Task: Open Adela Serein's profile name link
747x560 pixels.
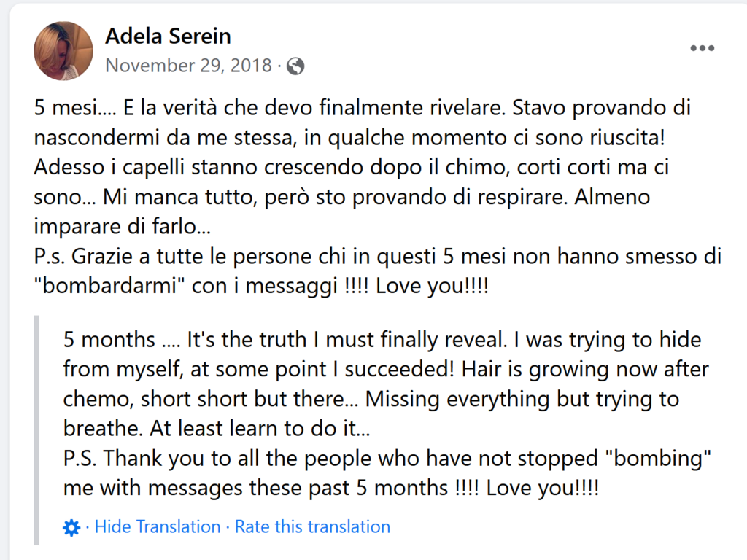Action: (x=168, y=36)
